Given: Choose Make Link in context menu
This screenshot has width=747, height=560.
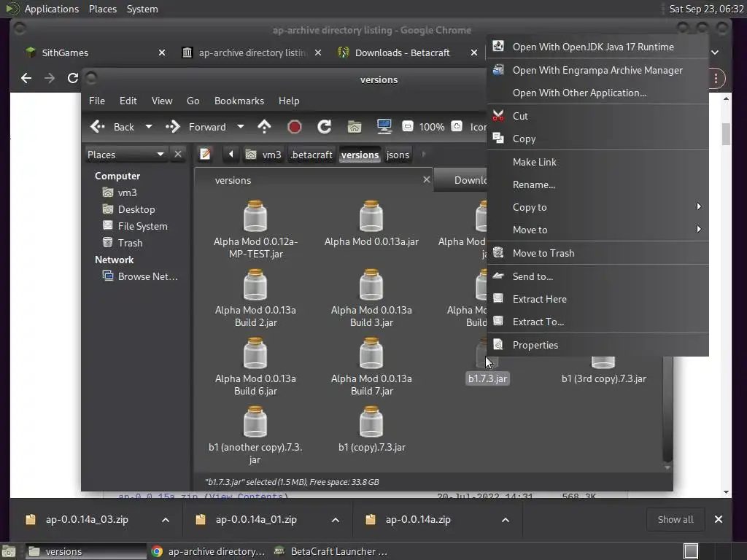Looking at the screenshot, I should pyautogui.click(x=597, y=162).
